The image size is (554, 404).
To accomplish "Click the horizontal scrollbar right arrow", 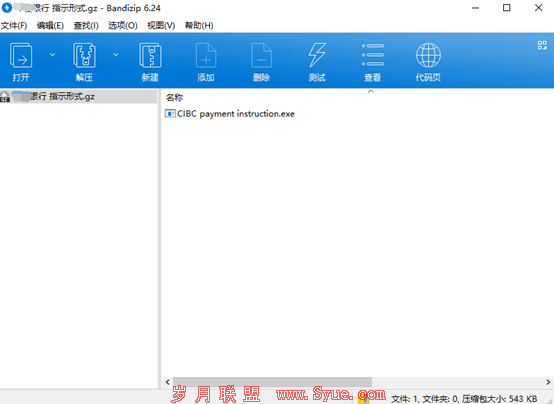I will point(548,382).
